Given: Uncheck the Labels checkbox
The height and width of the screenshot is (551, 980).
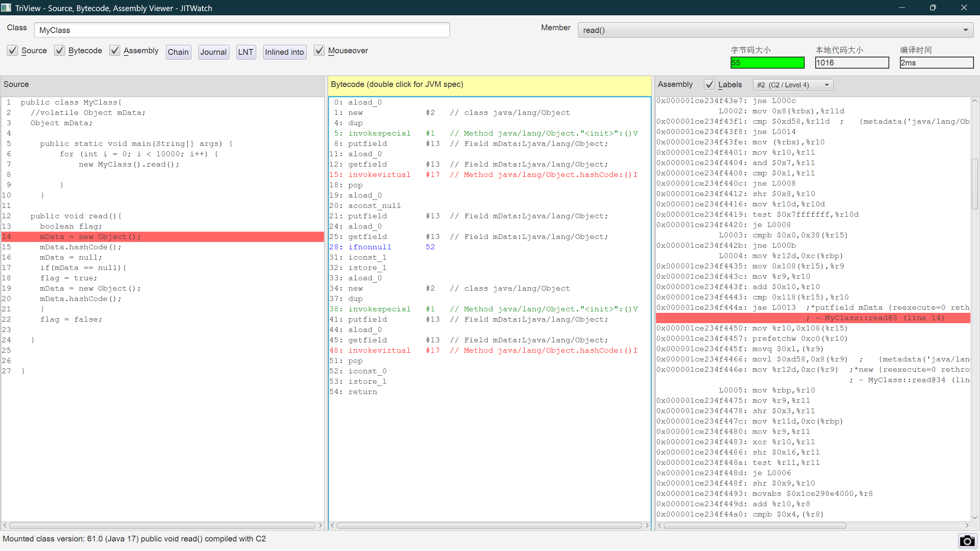Looking at the screenshot, I should [x=709, y=85].
